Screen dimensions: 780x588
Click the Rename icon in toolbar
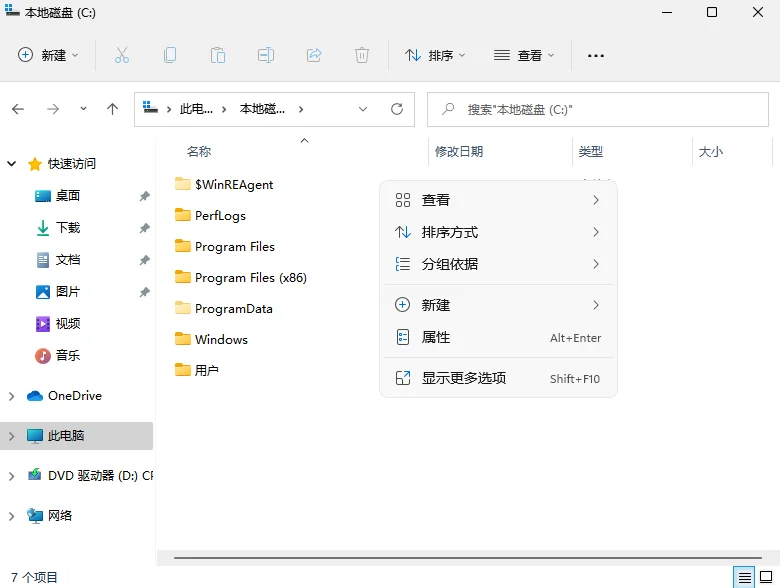click(266, 55)
